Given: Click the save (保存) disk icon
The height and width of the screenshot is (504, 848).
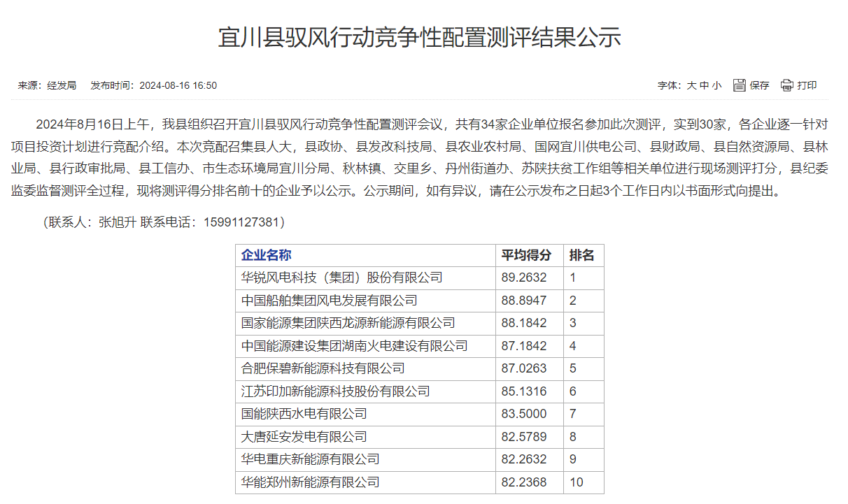Looking at the screenshot, I should (x=740, y=85).
